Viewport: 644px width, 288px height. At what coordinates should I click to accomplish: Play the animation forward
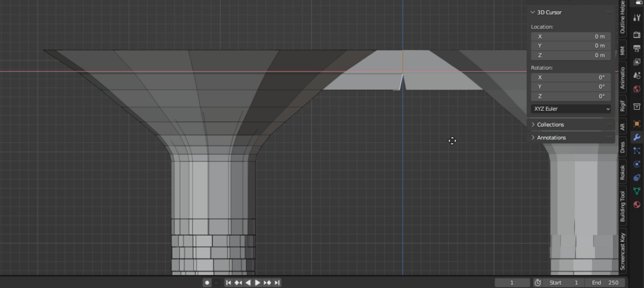coord(258,283)
